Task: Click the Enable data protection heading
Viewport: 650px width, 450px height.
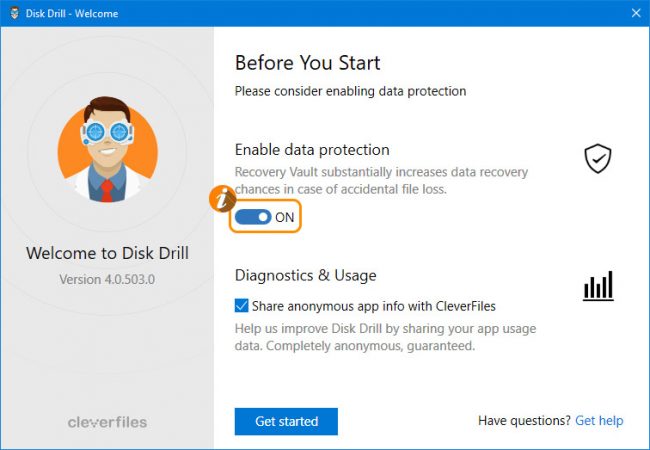Action: 312,149
